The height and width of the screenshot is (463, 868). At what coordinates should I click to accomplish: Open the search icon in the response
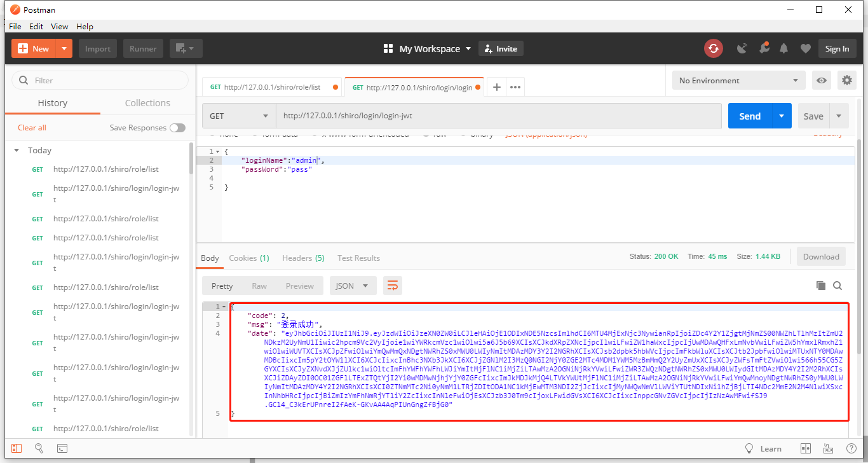(837, 286)
